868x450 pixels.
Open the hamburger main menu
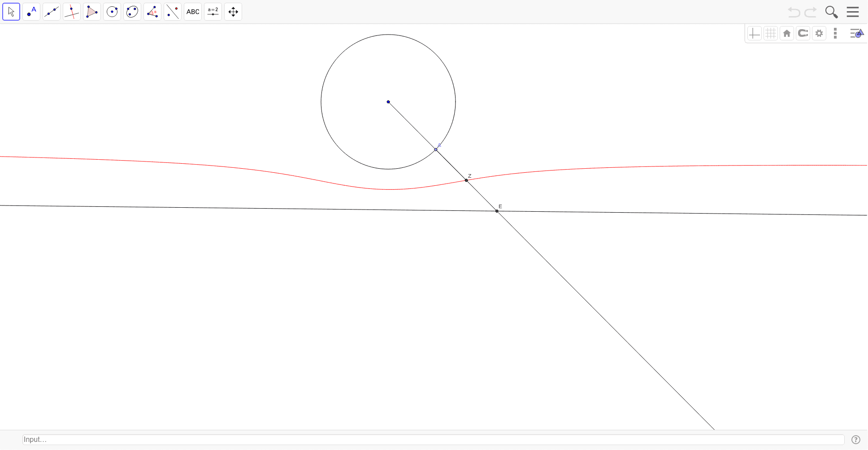click(853, 12)
